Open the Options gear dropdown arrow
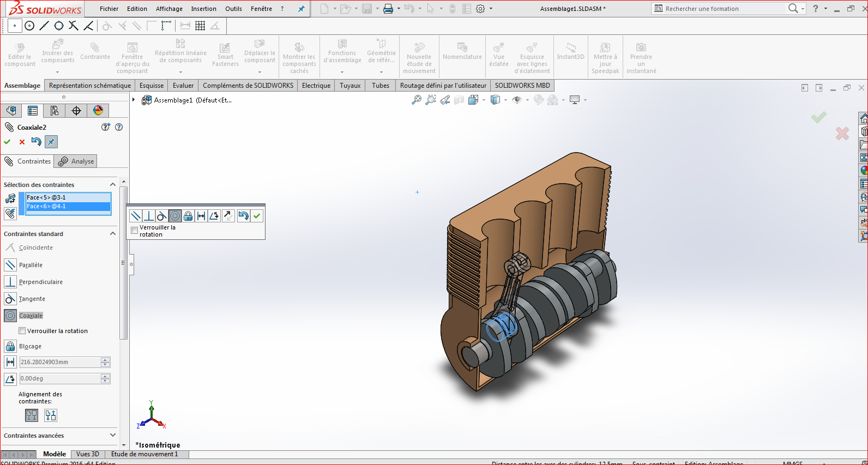This screenshot has width=868, height=465. click(x=491, y=9)
